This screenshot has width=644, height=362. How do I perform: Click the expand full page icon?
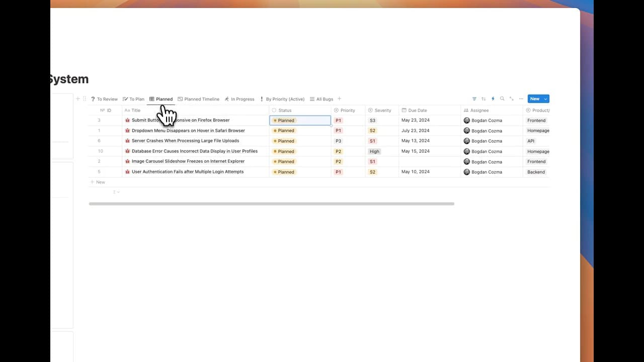(512, 99)
